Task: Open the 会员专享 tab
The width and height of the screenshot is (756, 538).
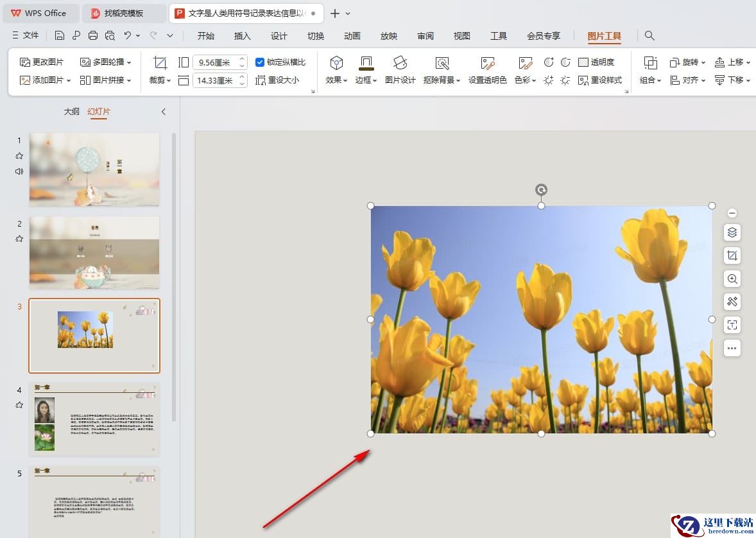Action: [x=544, y=36]
